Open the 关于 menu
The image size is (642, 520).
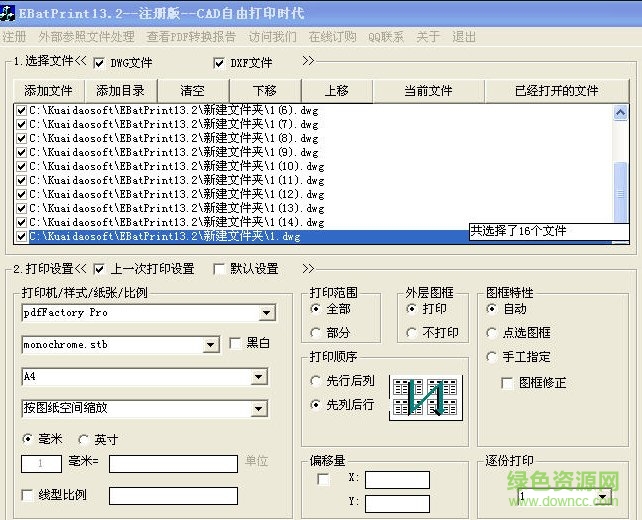click(x=428, y=37)
